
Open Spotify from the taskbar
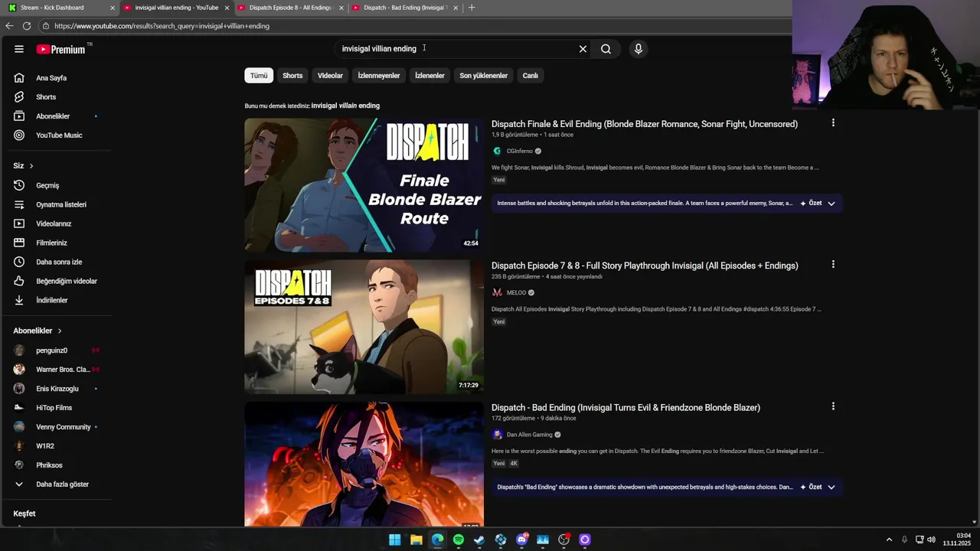click(459, 540)
